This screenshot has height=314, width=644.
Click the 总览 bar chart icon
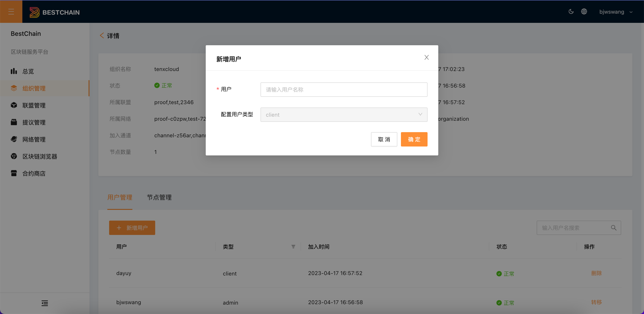pyautogui.click(x=14, y=71)
